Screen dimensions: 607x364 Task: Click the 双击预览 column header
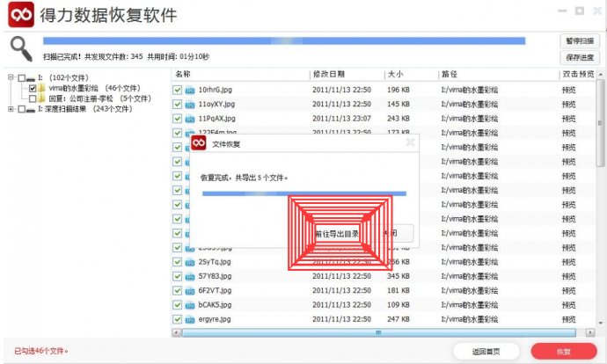point(578,74)
